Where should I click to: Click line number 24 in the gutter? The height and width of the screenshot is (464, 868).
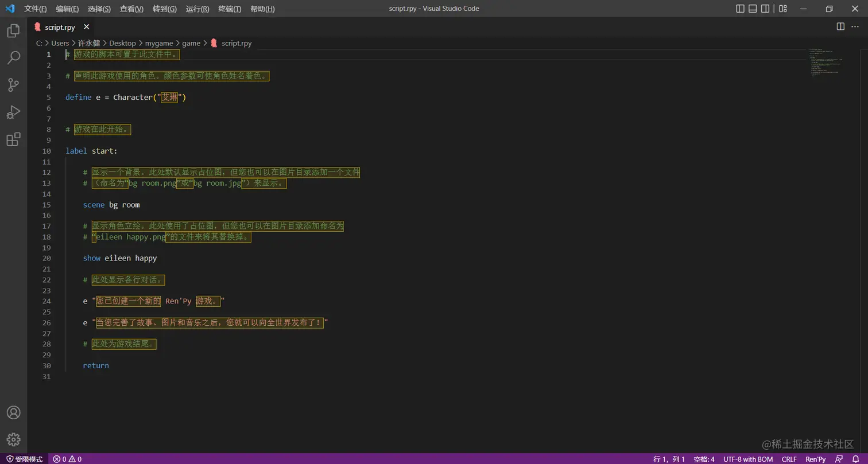46,301
